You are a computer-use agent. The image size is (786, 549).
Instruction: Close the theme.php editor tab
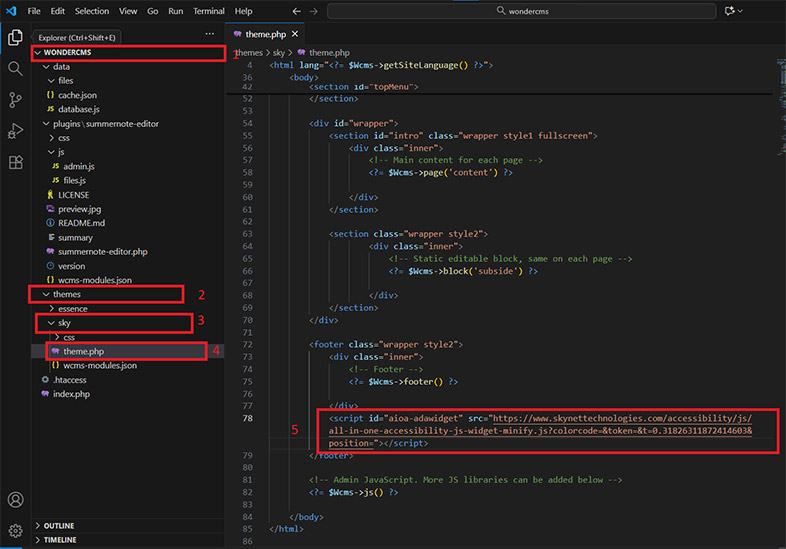295,34
